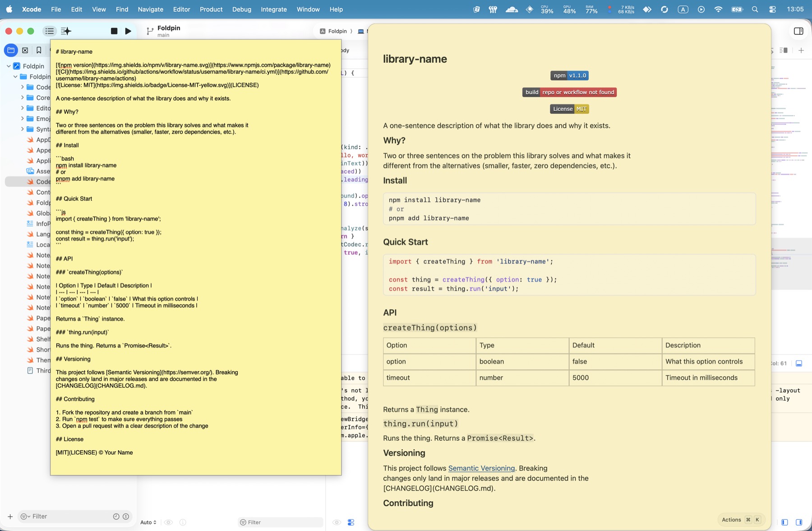Toggle the blue console metadata switch icon
The image size is (812, 531).
pyautogui.click(x=351, y=522)
